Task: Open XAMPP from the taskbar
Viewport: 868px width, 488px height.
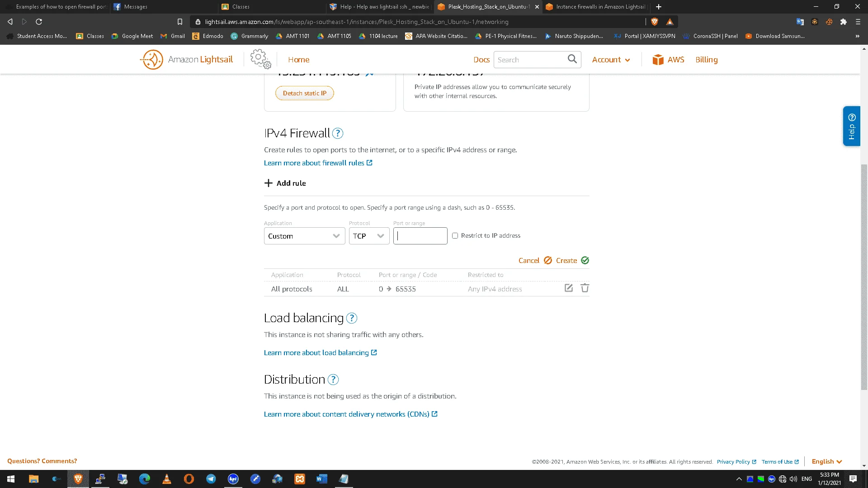Action: point(300,479)
